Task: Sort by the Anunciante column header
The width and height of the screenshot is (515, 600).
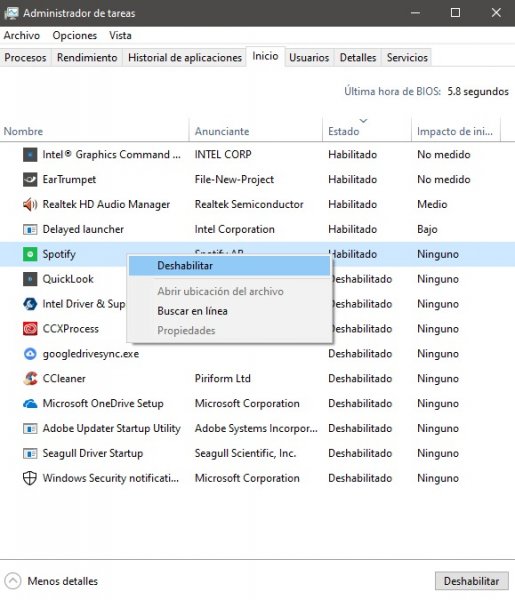Action: (x=256, y=131)
